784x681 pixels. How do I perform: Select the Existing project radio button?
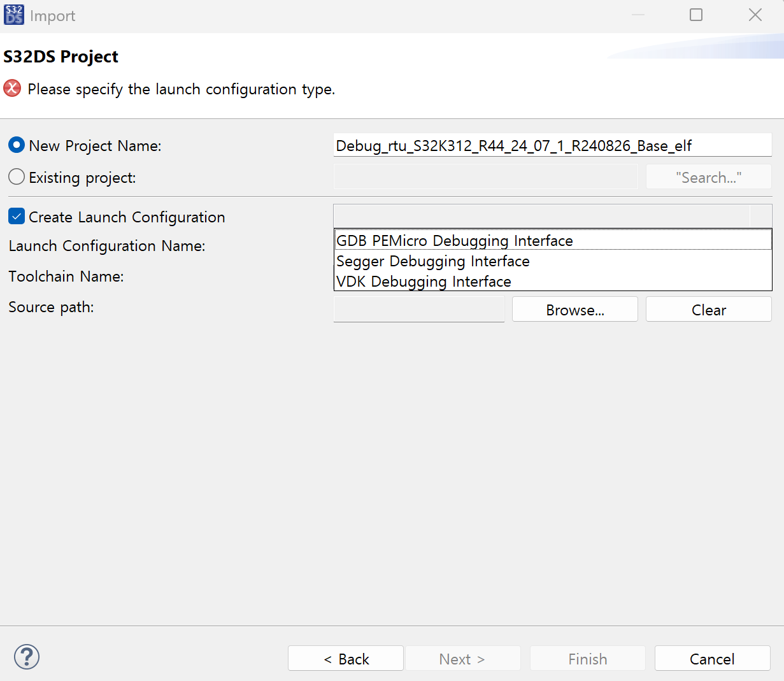[x=17, y=176]
